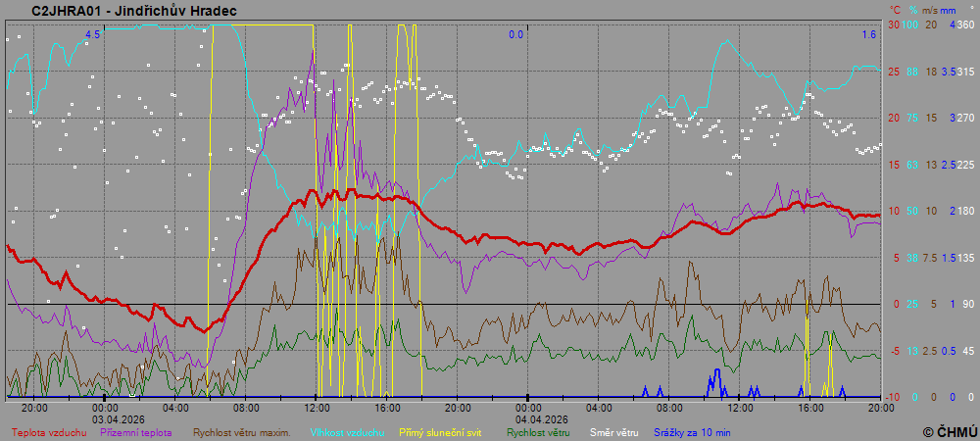
Task: Click the 1.6 precipitation total at top right
Action: (x=869, y=34)
